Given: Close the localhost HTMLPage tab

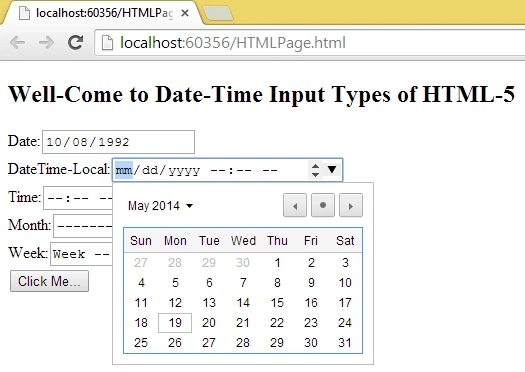Looking at the screenshot, I should pos(184,13).
